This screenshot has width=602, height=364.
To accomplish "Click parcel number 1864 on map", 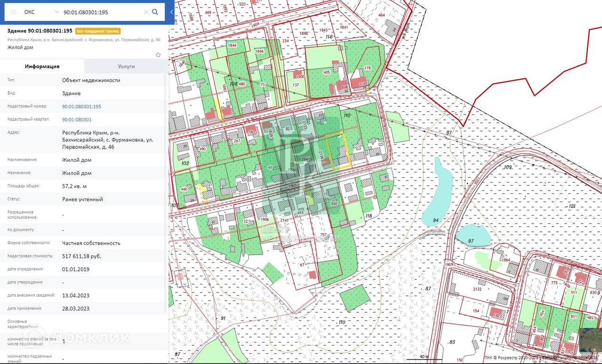I will pyautogui.click(x=506, y=260).
